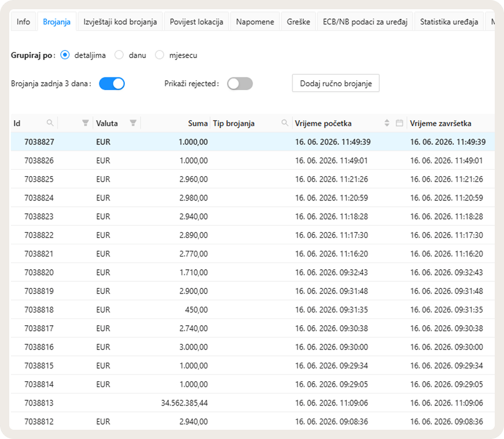Select row with Id 7038821
The width and height of the screenshot is (504, 439).
[253, 254]
